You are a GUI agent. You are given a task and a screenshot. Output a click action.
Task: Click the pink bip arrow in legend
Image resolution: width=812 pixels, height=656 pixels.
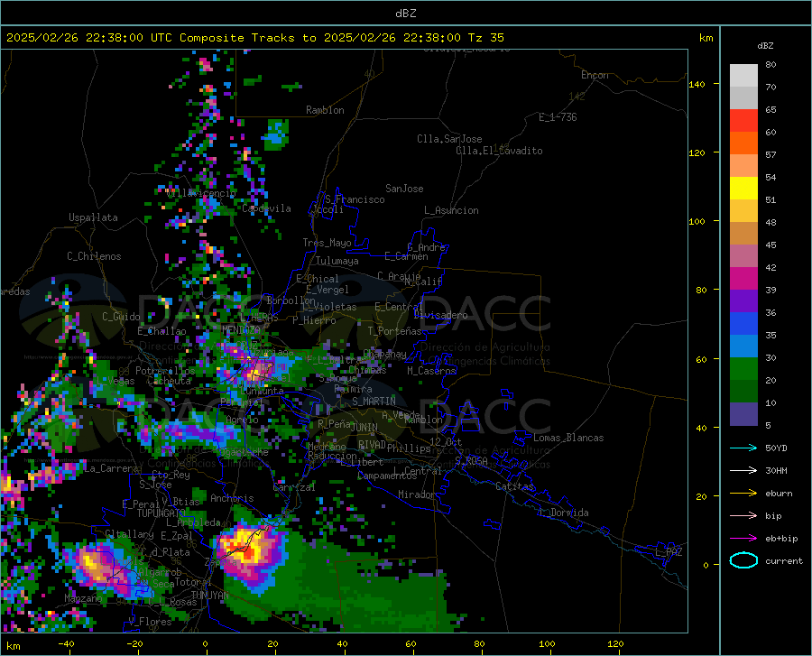[743, 516]
